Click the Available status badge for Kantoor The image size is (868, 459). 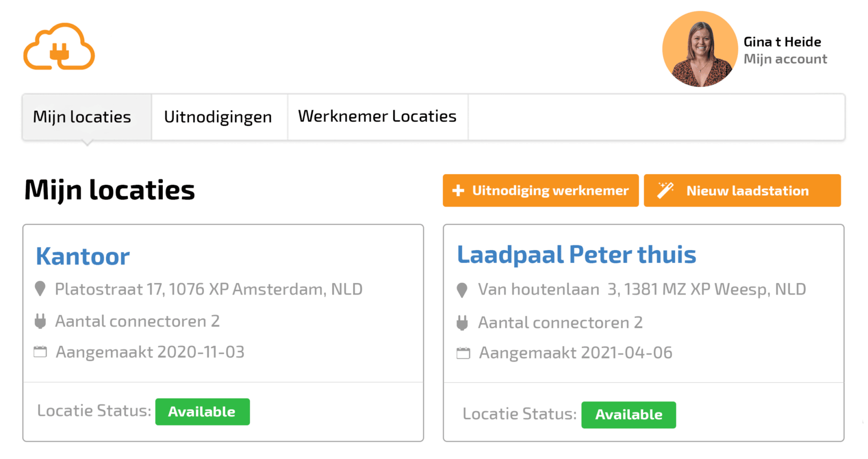[x=202, y=412]
